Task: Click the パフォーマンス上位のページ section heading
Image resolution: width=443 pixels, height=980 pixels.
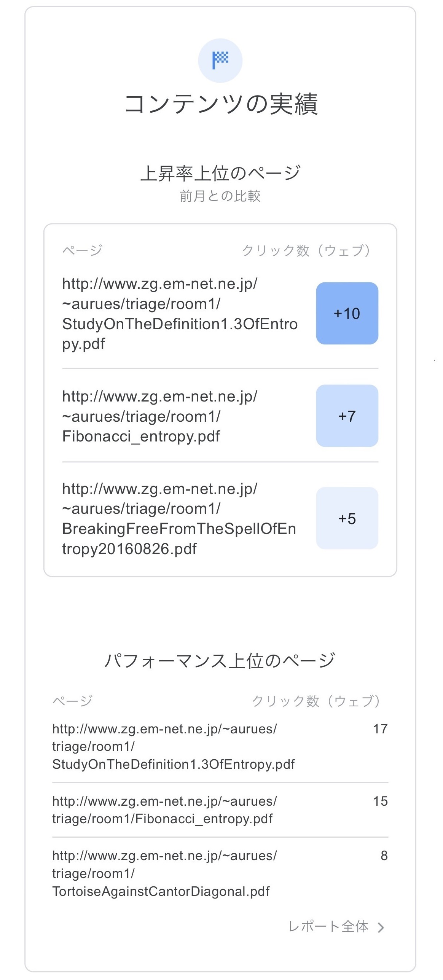Action: click(x=220, y=661)
